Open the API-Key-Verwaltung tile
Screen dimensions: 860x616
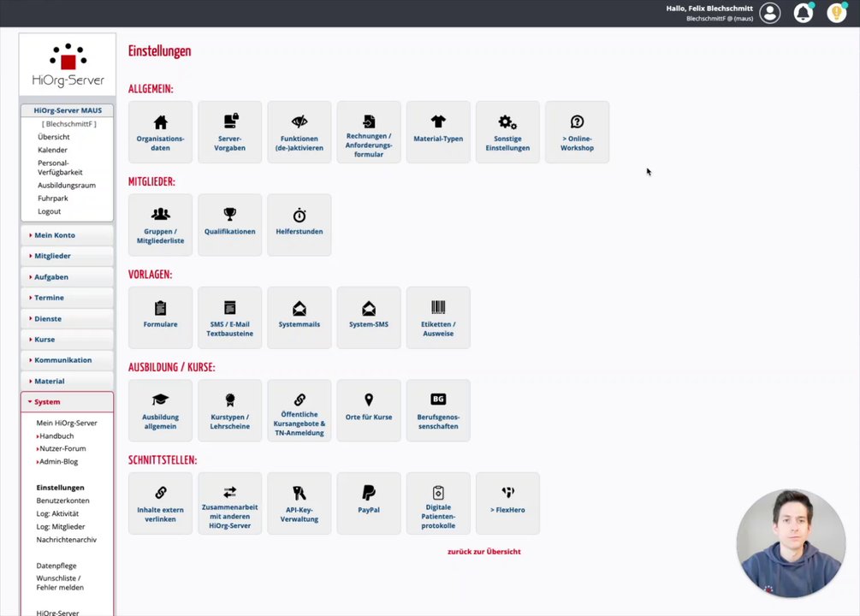click(x=300, y=503)
